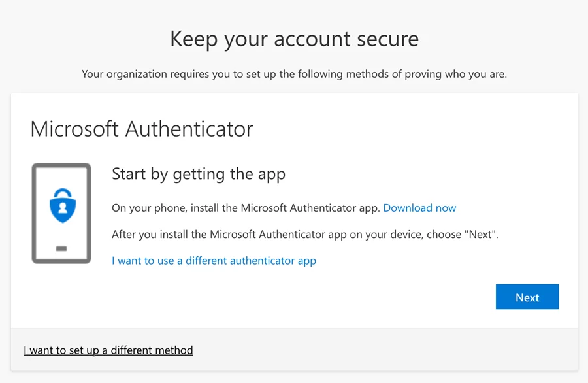Click the 'Start by getting the app' heading
588x383 pixels.
tap(199, 174)
